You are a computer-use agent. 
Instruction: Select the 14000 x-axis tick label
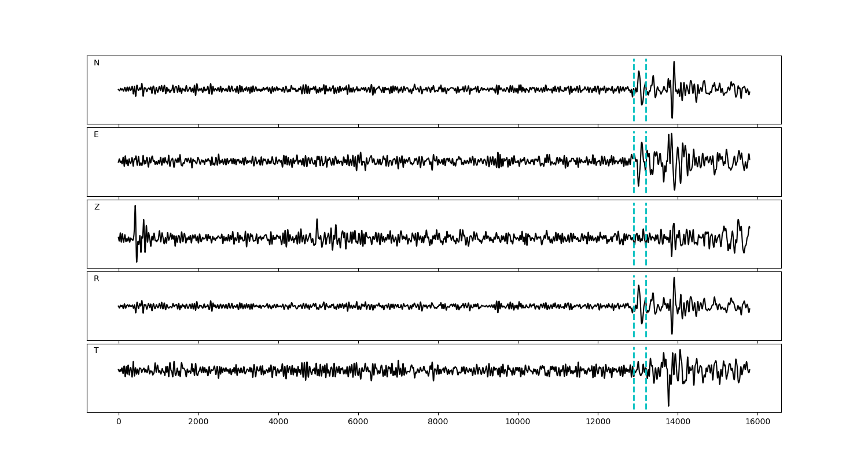[x=678, y=422]
